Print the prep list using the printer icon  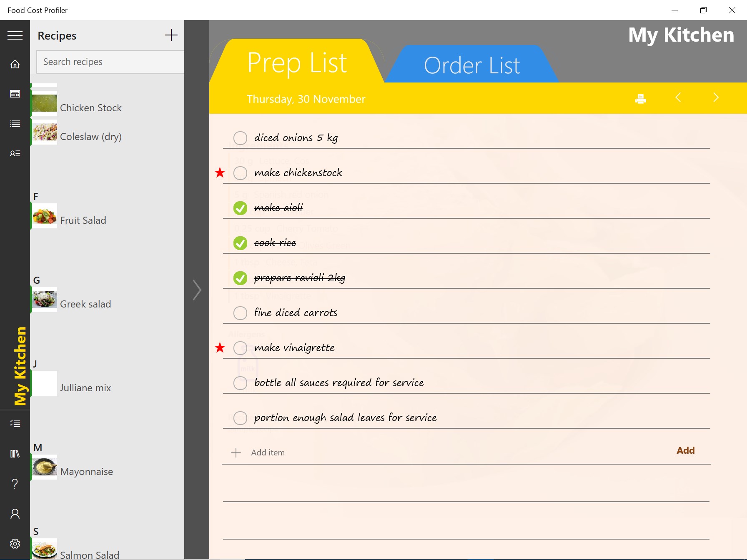tap(640, 99)
